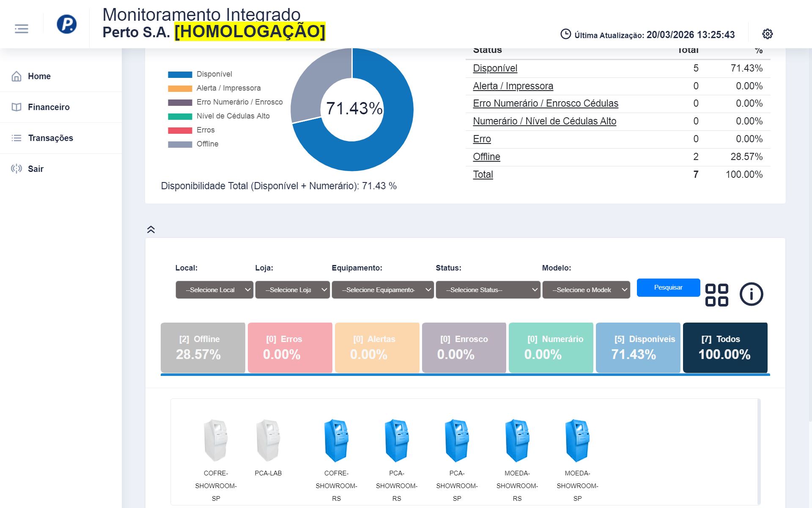Screen dimensions: 812x508
Task: Open the Selecione Local dropdown
Action: click(x=214, y=290)
